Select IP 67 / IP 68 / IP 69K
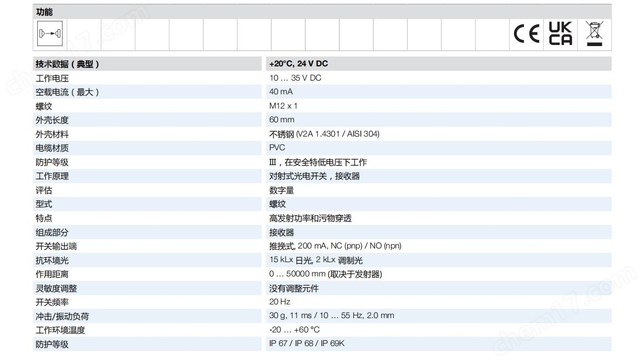Screen dimensions: 644x362 click(x=307, y=343)
